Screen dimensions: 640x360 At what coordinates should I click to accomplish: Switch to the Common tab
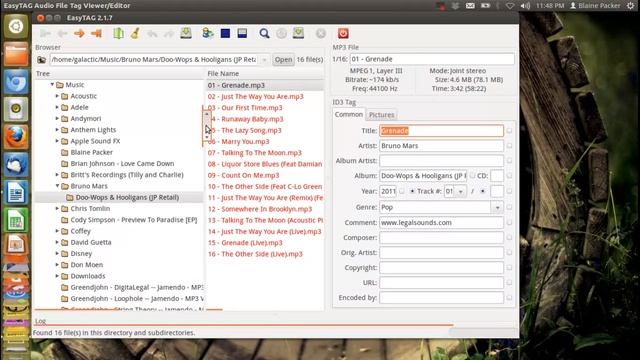point(349,114)
